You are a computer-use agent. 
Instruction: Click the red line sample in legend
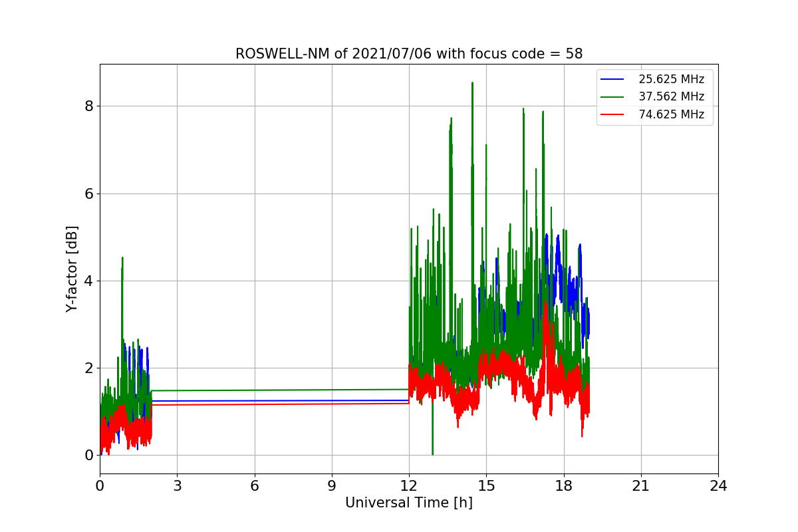[x=612, y=114]
